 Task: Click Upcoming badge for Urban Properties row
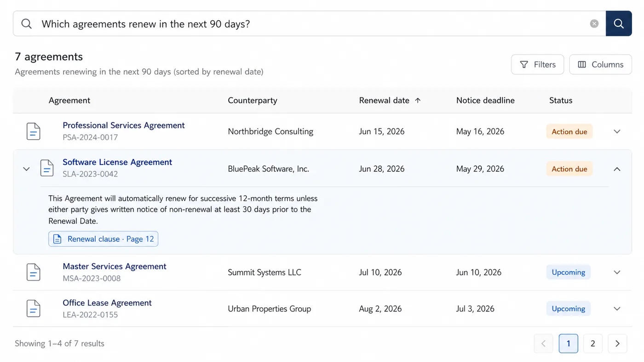point(569,309)
